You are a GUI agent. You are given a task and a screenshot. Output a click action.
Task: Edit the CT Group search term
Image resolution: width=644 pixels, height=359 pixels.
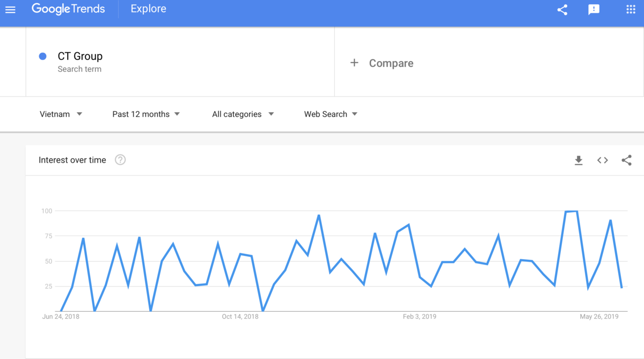coord(180,62)
